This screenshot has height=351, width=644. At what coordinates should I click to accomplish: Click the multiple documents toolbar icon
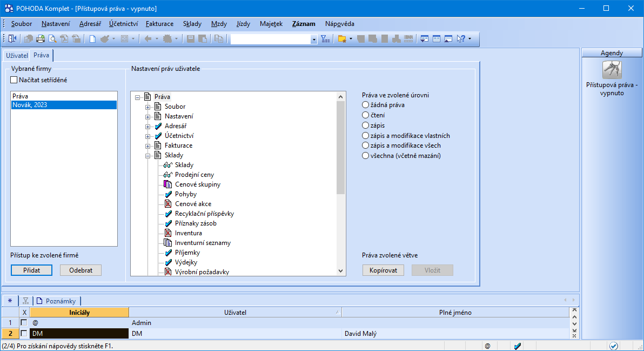pyautogui.click(x=28, y=38)
